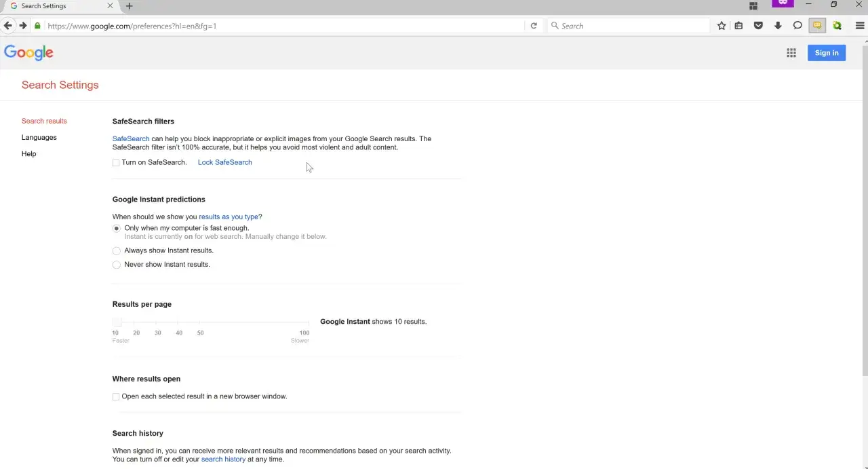Open the bookmarks list icon
This screenshot has height=469, width=868.
(x=739, y=26)
